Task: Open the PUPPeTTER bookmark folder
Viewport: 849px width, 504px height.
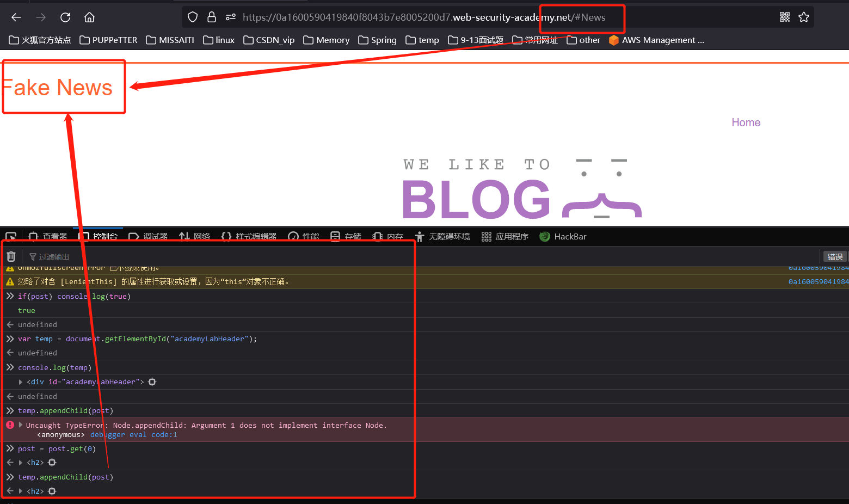Action: click(x=108, y=40)
